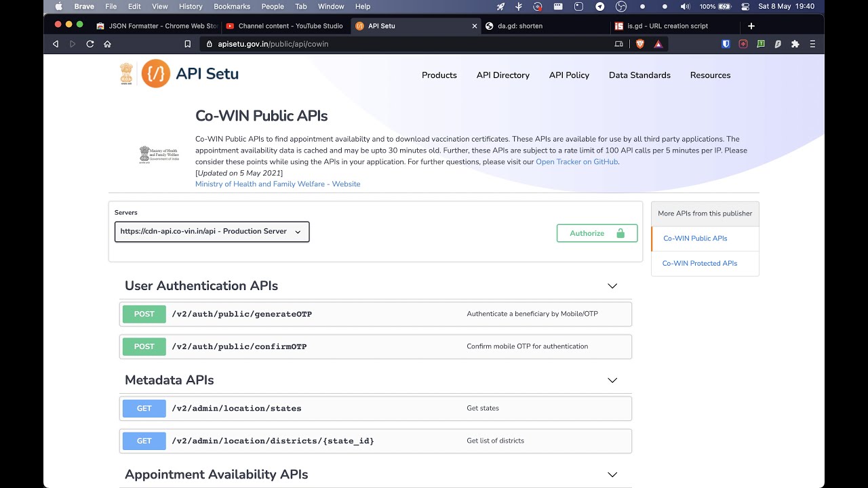Click the rocket icon in menu bar
This screenshot has height=488, width=868.
(500, 6)
